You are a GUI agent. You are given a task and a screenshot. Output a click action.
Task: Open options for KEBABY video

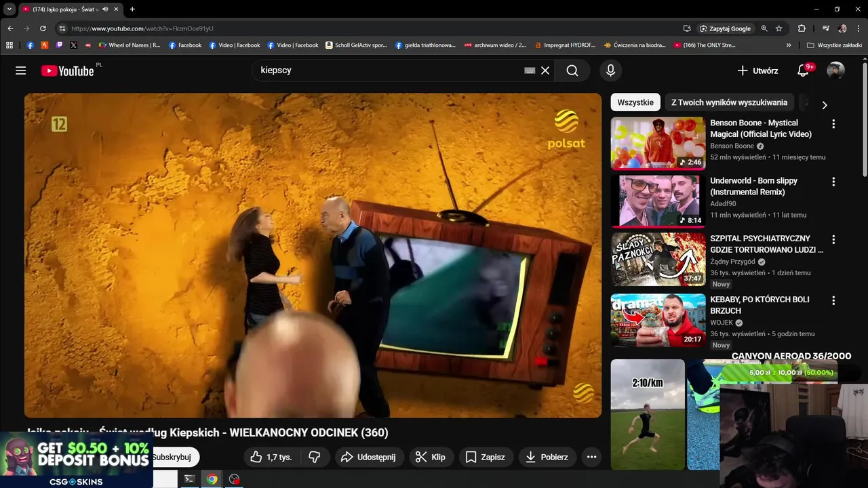(833, 300)
